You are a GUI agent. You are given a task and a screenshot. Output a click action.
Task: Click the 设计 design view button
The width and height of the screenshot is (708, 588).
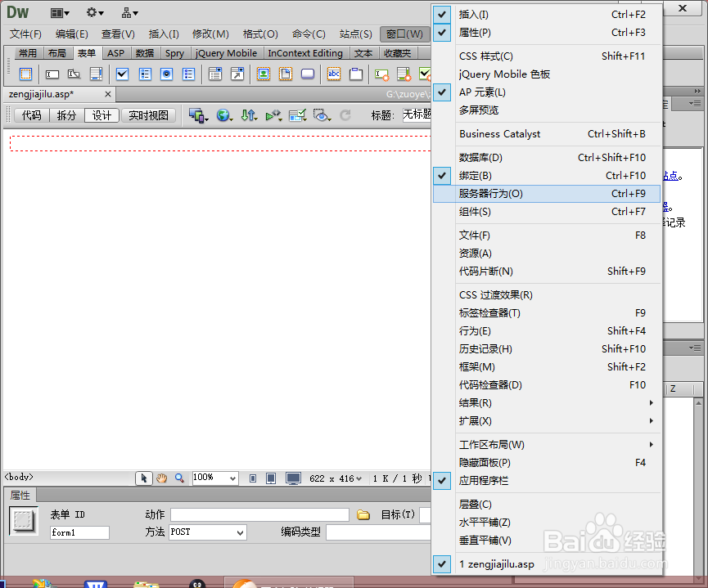click(x=101, y=115)
